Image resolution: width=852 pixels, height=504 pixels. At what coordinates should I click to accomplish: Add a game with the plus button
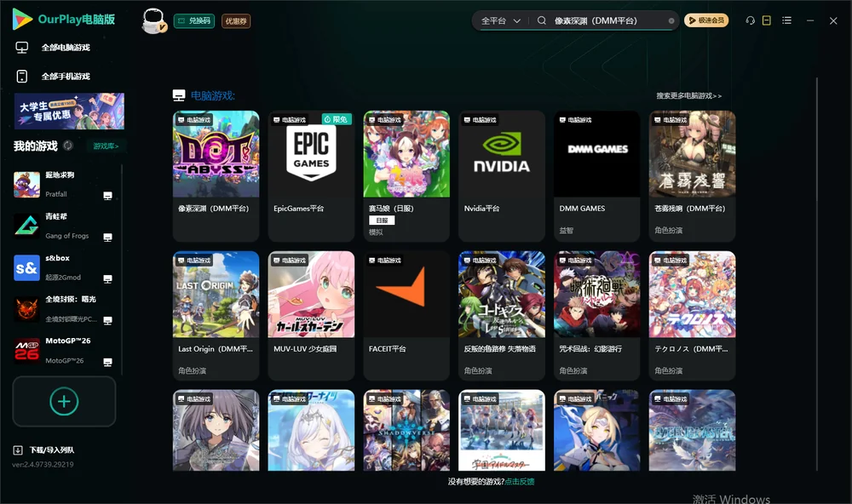click(x=64, y=401)
